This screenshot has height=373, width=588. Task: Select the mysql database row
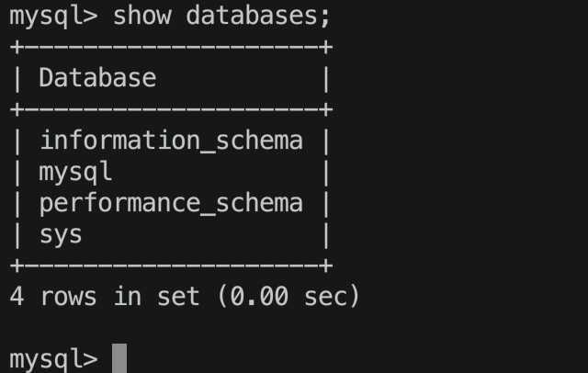[x=172, y=173]
